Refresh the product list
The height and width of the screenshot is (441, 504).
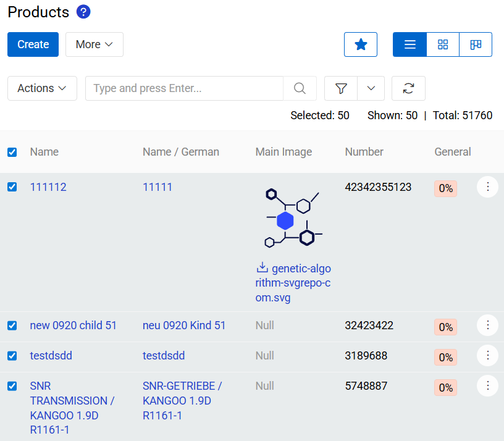(408, 88)
